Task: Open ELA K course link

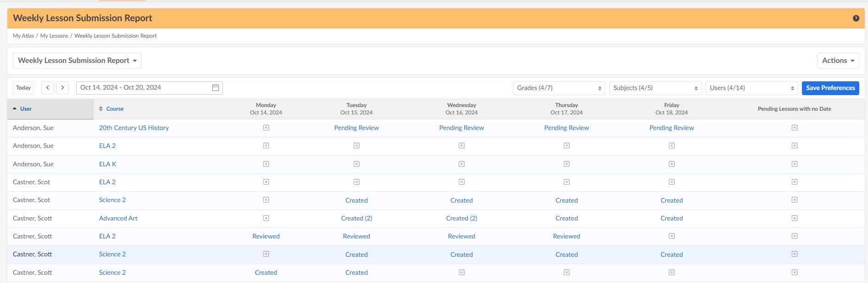Action: click(108, 164)
